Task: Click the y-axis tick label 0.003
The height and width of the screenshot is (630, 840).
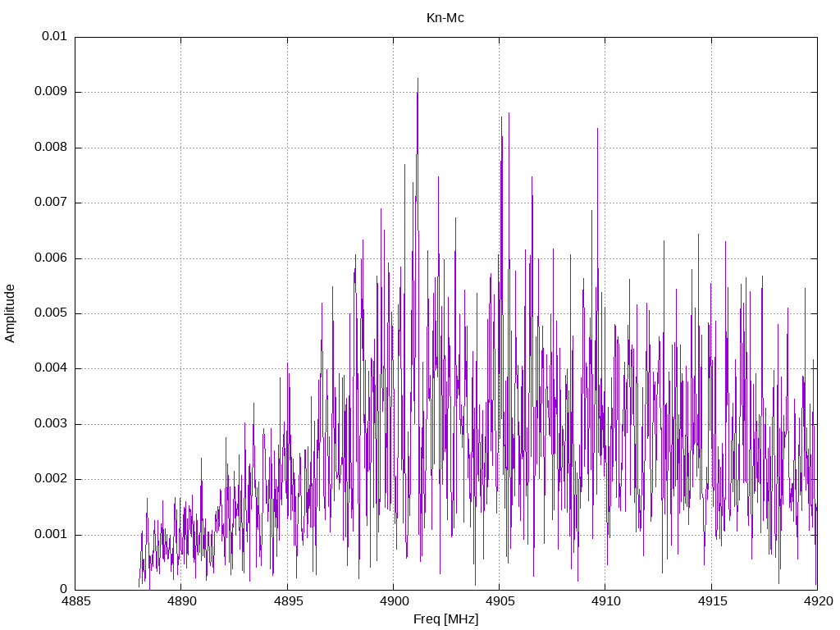Action: tap(51, 424)
